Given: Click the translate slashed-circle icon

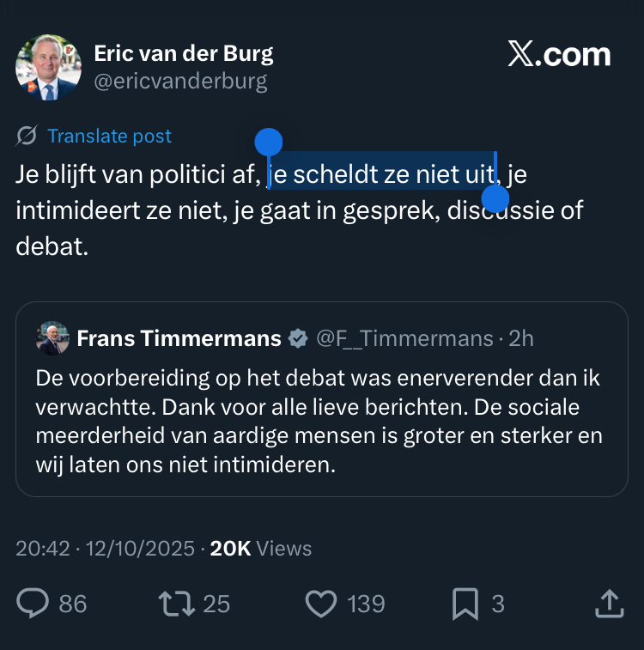Looking at the screenshot, I should [27, 136].
